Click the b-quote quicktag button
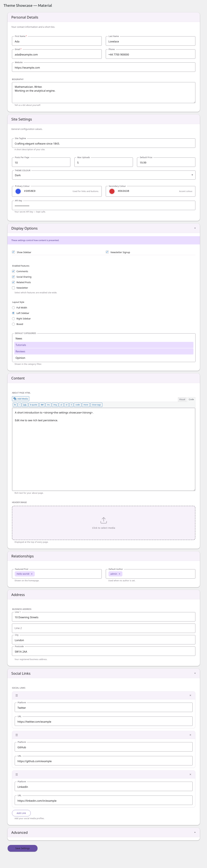 pyautogui.click(x=34, y=405)
